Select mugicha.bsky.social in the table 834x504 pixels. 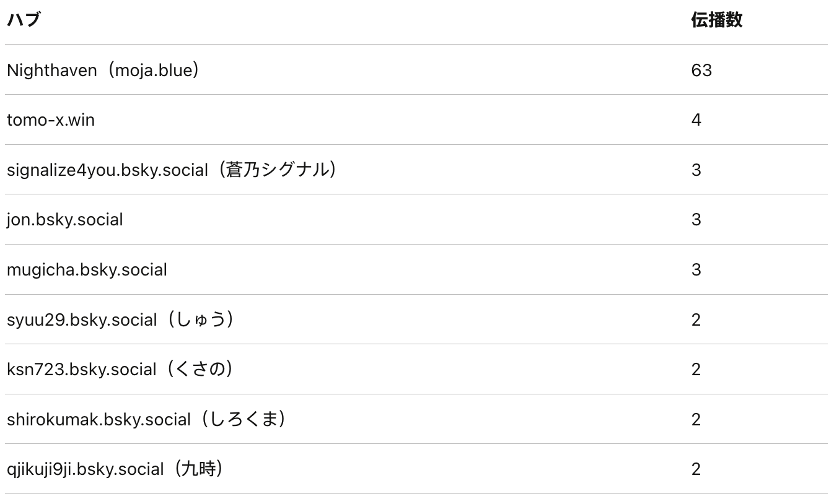pyautogui.click(x=87, y=270)
